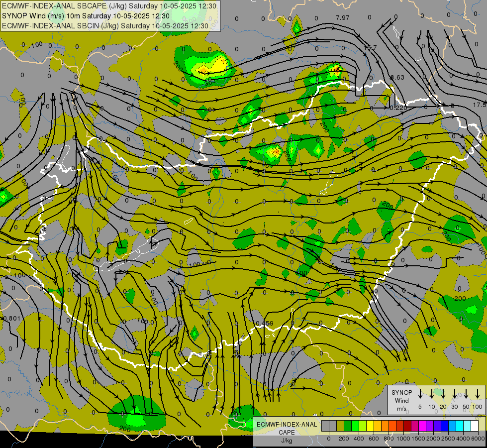Click the 1500 tick label in CAPE legend
Screen dimensions: 487x448
[x=418, y=439]
